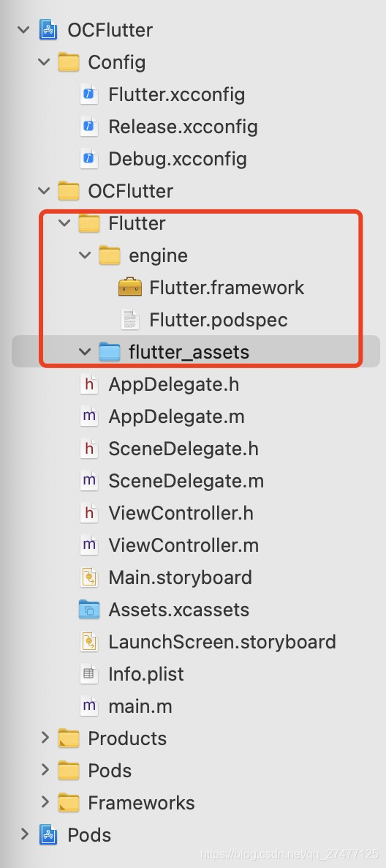Collapse the Config group
The image size is (386, 868).
[45, 62]
